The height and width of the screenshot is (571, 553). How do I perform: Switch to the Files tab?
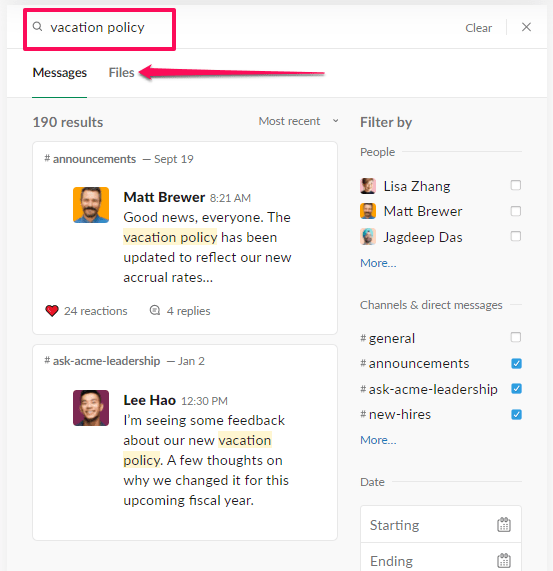pos(121,72)
